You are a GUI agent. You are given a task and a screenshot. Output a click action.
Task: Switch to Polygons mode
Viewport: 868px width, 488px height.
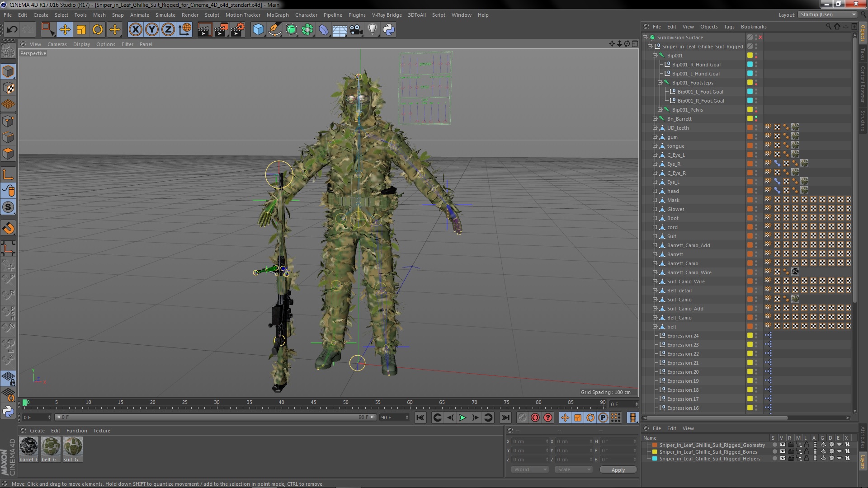[8, 154]
